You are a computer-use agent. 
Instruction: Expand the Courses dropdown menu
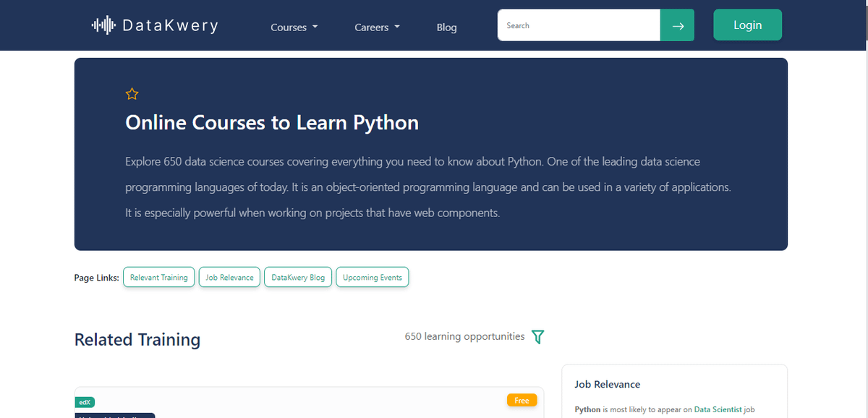[294, 27]
